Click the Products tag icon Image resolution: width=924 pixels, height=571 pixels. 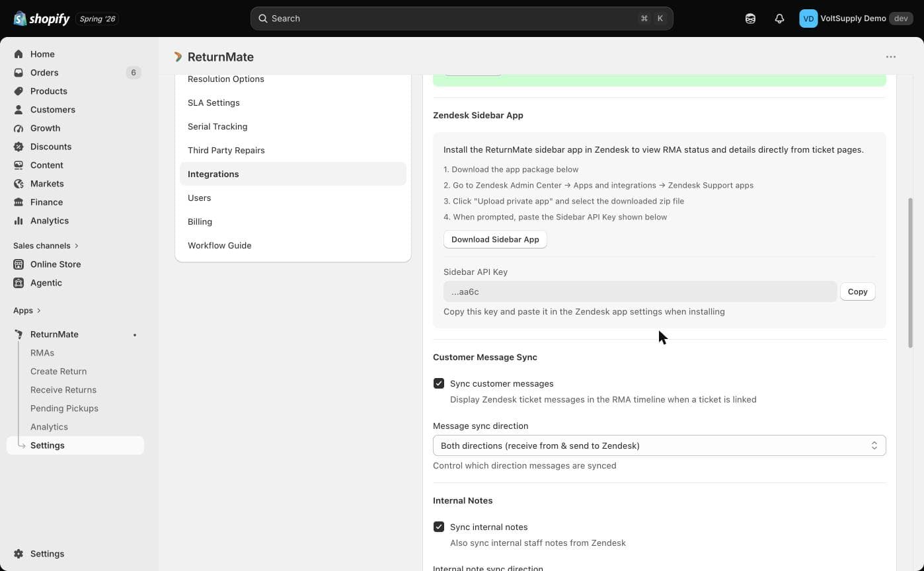19,91
